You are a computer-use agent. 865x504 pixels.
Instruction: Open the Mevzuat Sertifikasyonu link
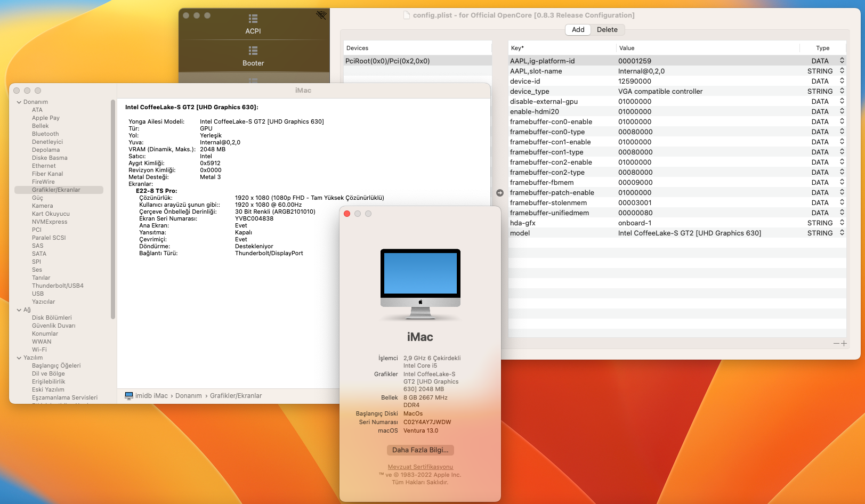click(420, 467)
